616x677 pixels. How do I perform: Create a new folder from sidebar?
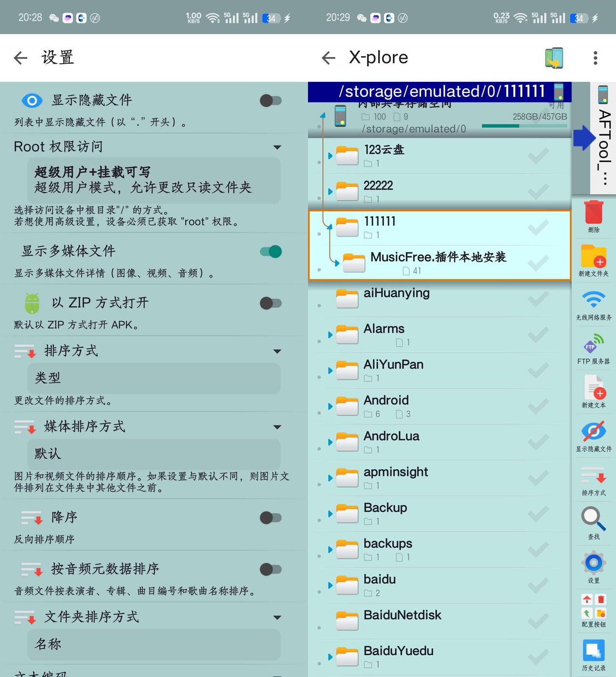(593, 257)
